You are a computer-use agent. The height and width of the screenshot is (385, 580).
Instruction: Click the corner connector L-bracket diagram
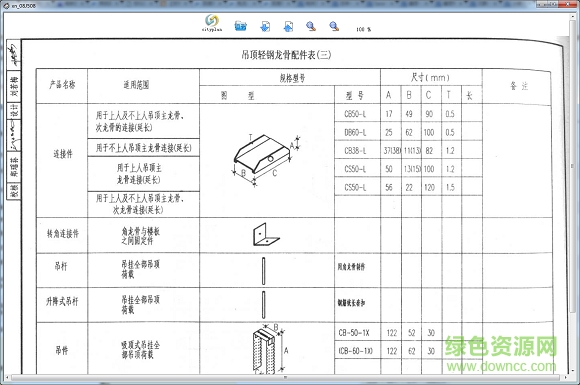(266, 235)
